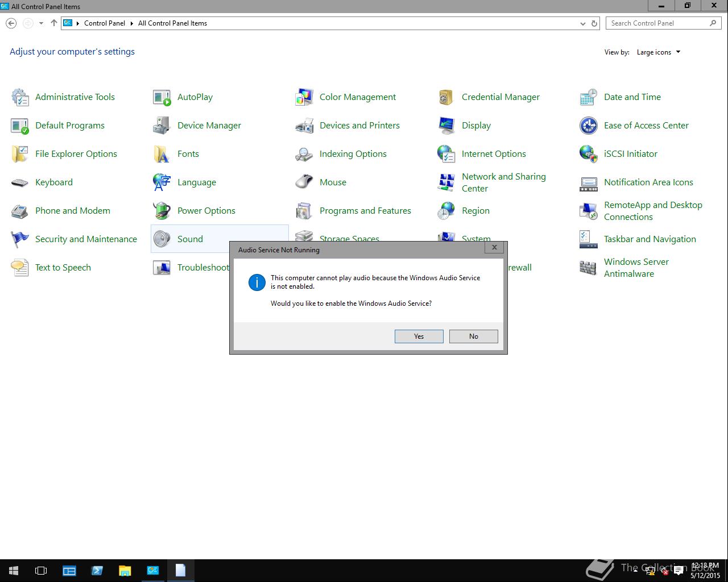The height and width of the screenshot is (582, 728).
Task: Open the Credential Manager icon
Action: (x=446, y=97)
